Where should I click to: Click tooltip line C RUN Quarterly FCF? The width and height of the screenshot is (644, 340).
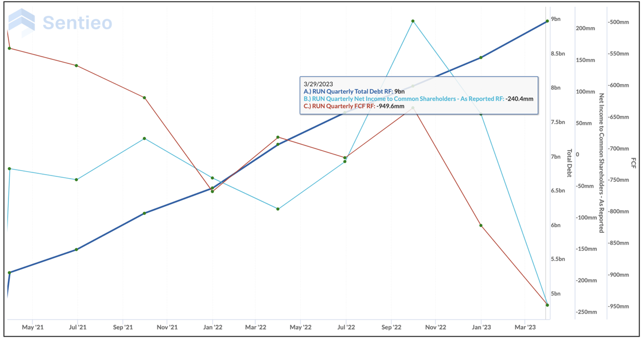354,106
